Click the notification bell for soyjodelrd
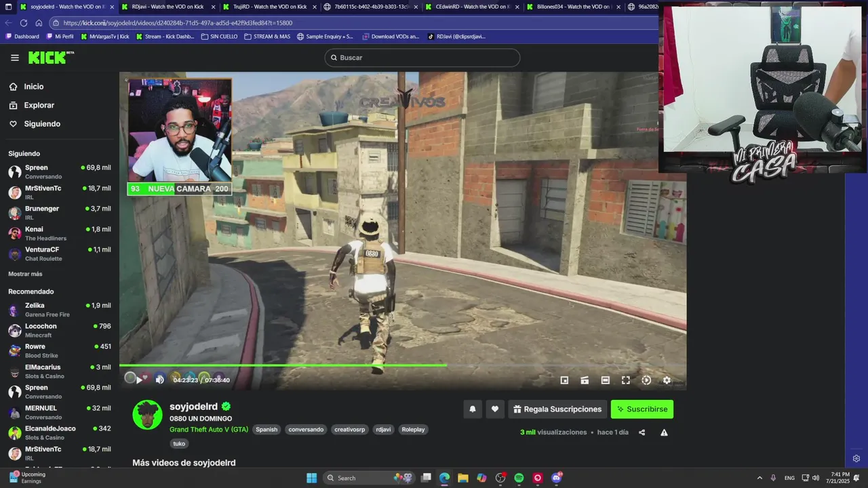Screen dimensions: 868x488 (x=473, y=409)
